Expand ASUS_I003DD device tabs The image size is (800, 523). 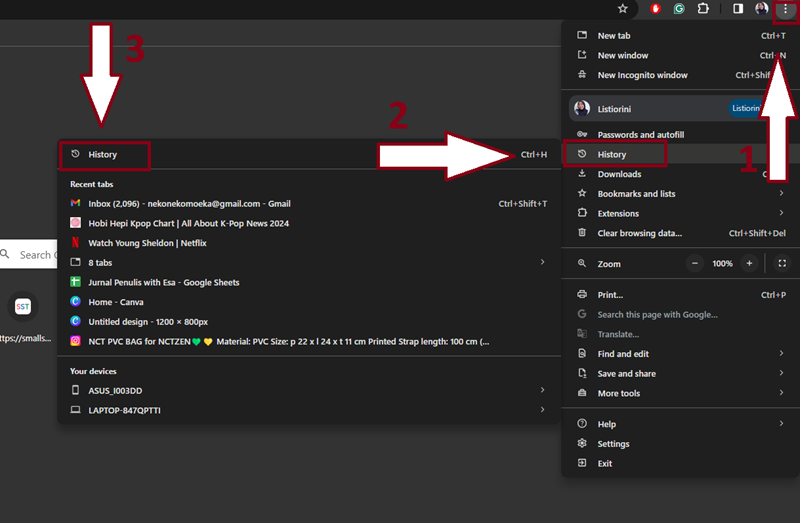tap(309, 391)
